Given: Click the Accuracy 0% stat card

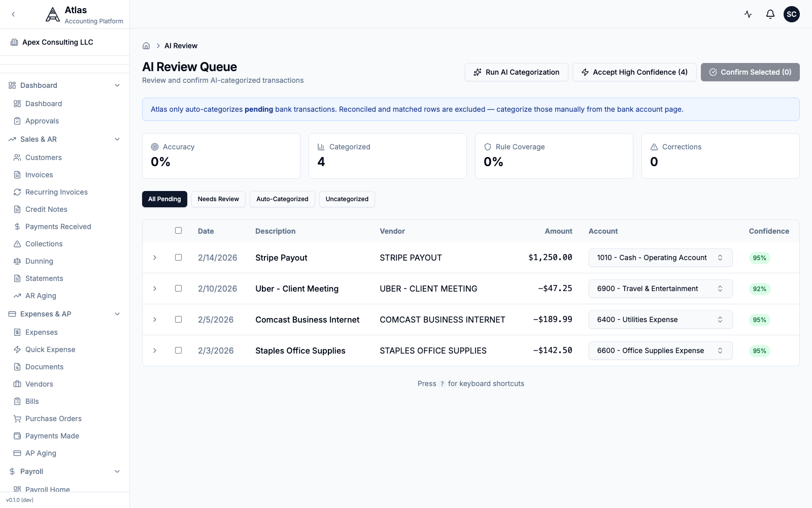Looking at the screenshot, I should click(x=221, y=156).
